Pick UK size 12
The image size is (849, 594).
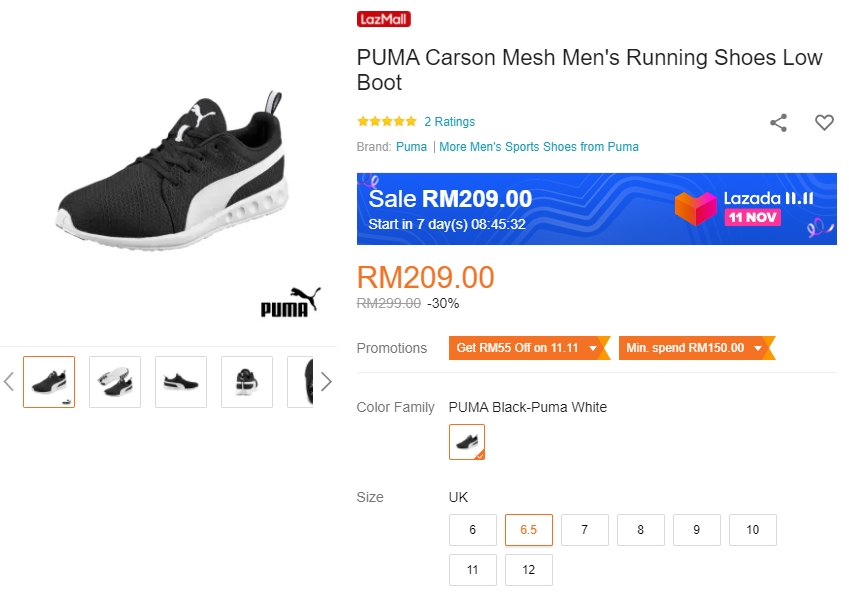pos(529,570)
